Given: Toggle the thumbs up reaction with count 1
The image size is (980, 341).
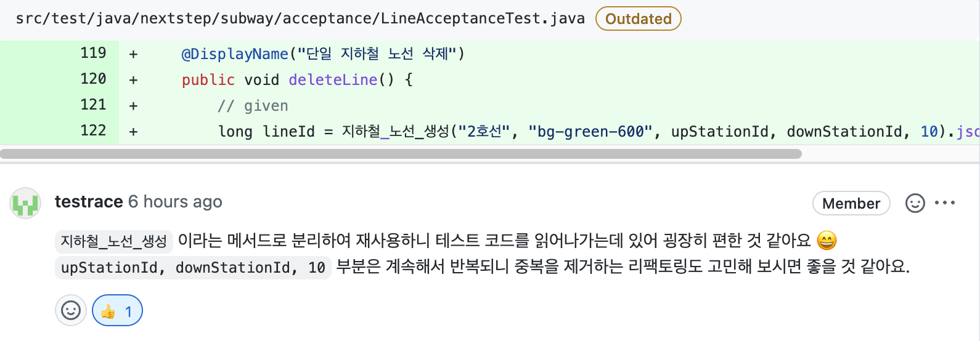Looking at the screenshot, I should pos(117,310).
